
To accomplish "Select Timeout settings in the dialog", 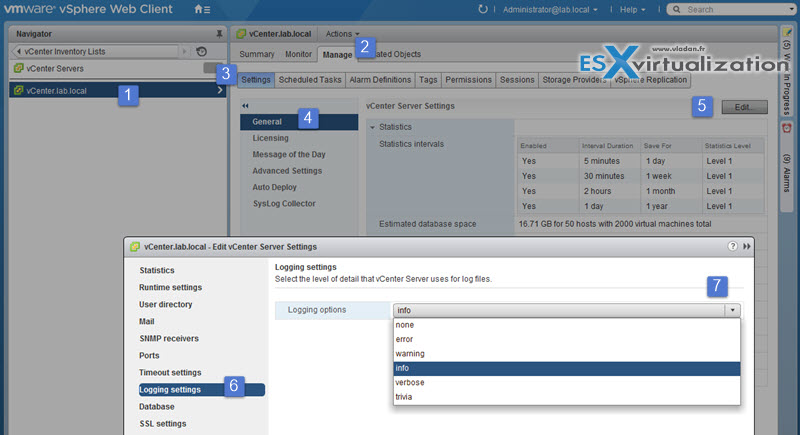I will (x=170, y=373).
